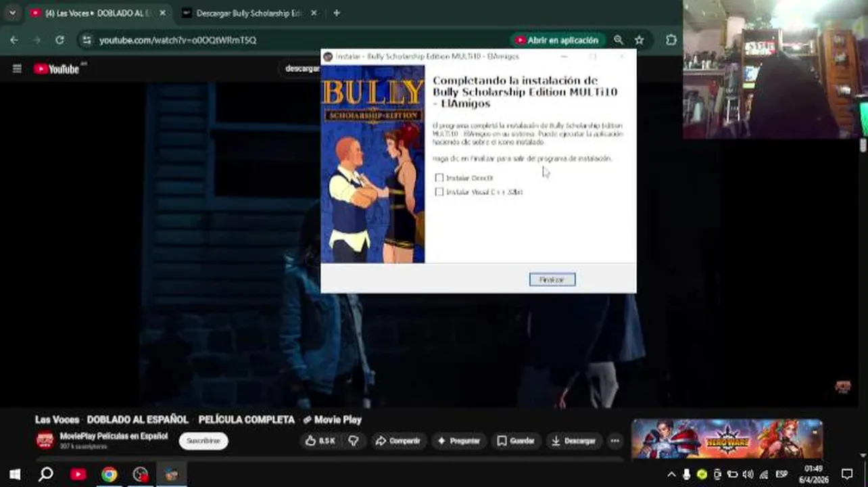This screenshot has height=487, width=868.
Task: Click the Bully cover art in installer
Action: point(372,164)
